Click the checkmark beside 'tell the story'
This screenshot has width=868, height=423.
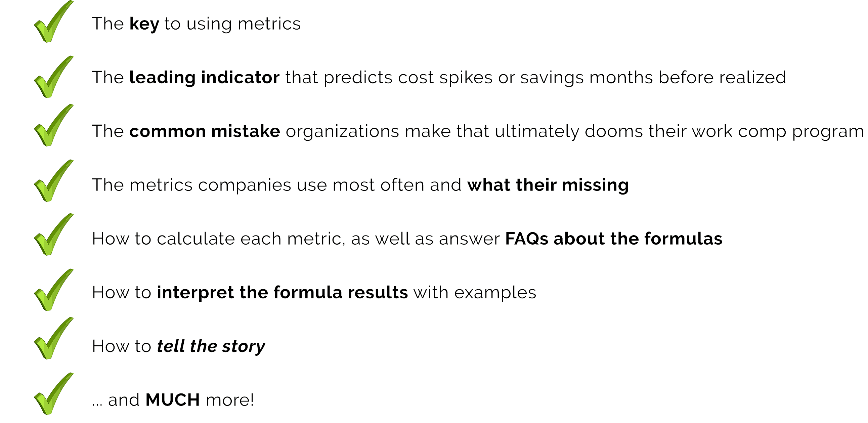[x=53, y=338]
